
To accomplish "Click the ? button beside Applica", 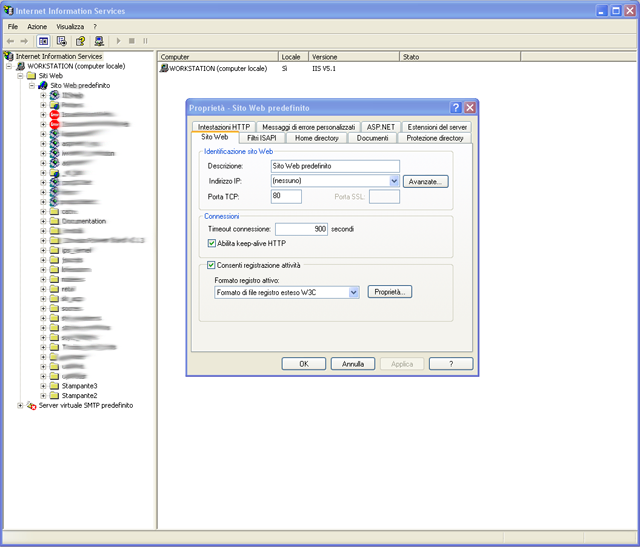I will coord(451,364).
